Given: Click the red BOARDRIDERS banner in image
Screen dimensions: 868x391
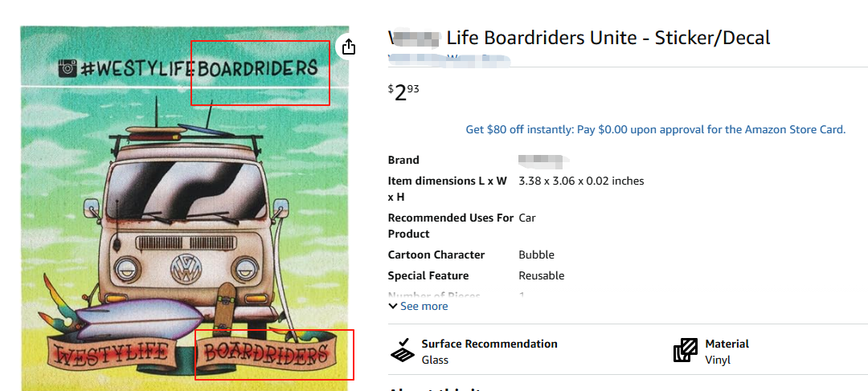Looking at the screenshot, I should 266,353.
